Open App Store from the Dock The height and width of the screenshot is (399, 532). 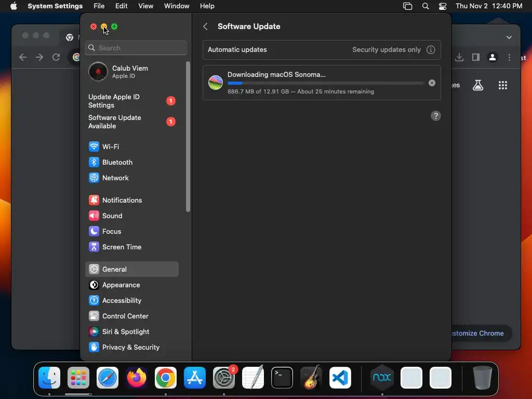tap(195, 378)
